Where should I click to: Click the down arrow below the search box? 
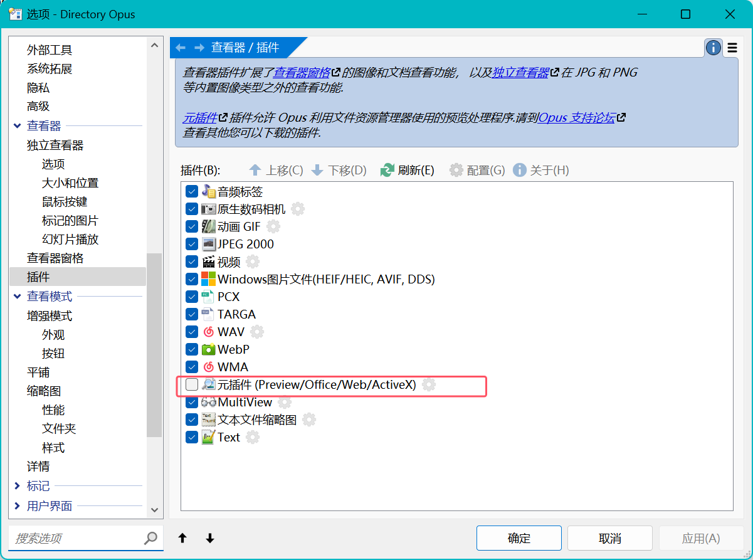tap(210, 538)
